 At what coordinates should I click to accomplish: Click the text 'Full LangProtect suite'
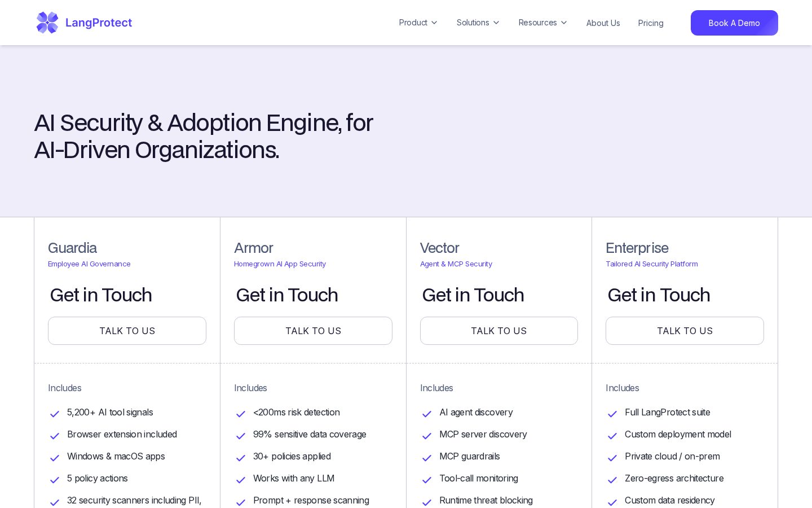tap(668, 413)
